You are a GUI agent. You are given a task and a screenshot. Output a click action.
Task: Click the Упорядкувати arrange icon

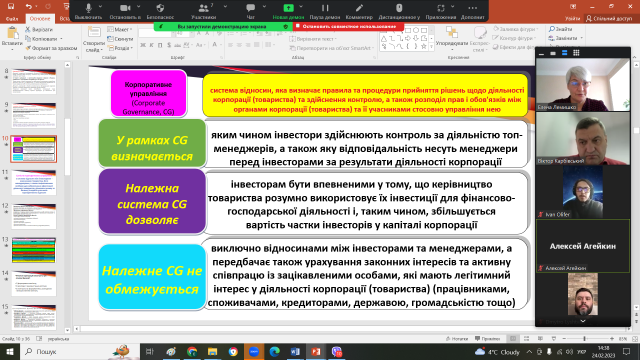tap(451, 32)
